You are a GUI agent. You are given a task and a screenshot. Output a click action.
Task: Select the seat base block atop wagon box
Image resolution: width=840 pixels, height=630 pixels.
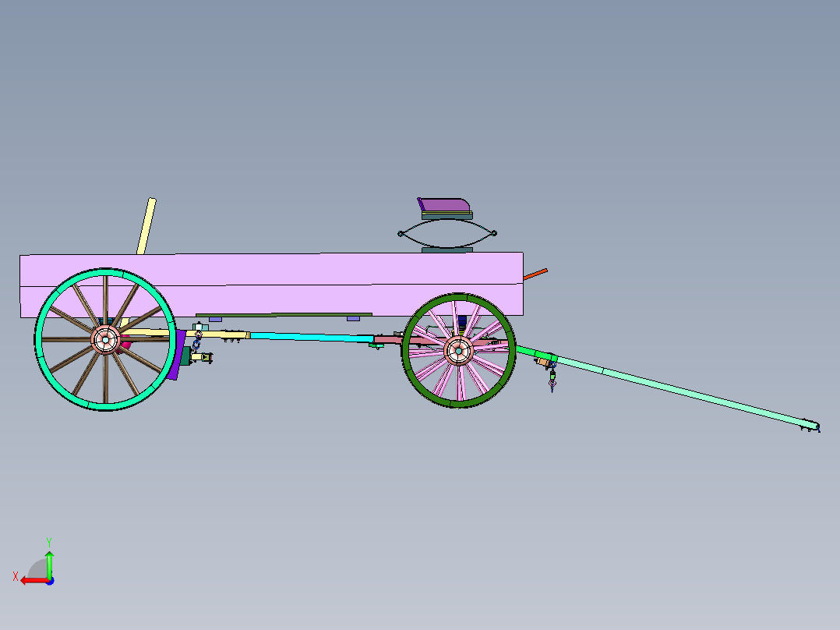447,250
